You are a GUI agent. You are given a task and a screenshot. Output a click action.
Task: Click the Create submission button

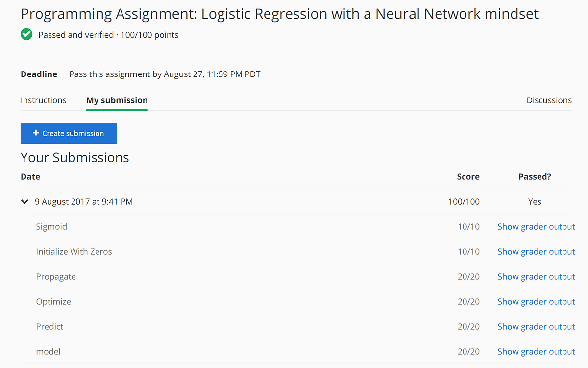click(69, 133)
